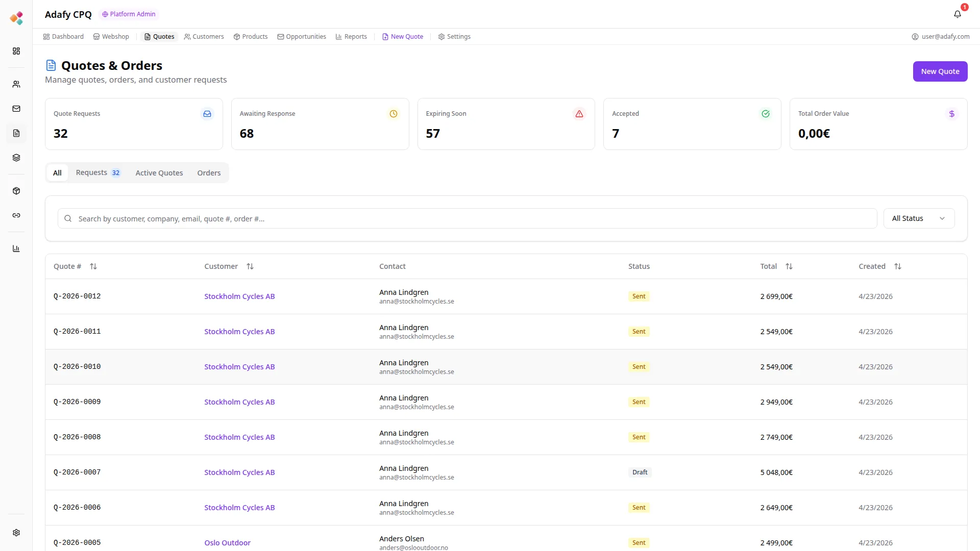Sort by Quote # column arrows
Viewport: 980px width, 551px height.
[93, 266]
